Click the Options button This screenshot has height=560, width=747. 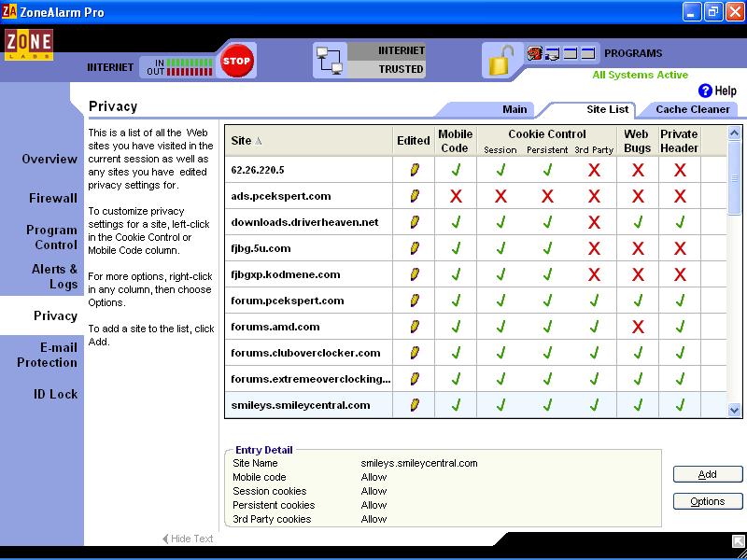707,501
